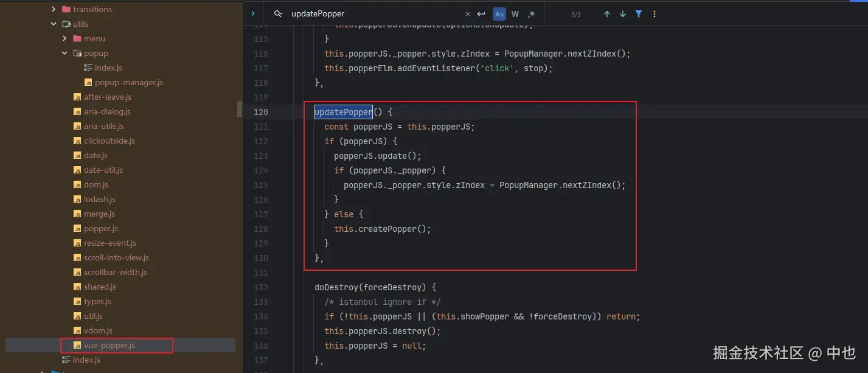Click popperJS.update() on line 123

click(x=377, y=156)
